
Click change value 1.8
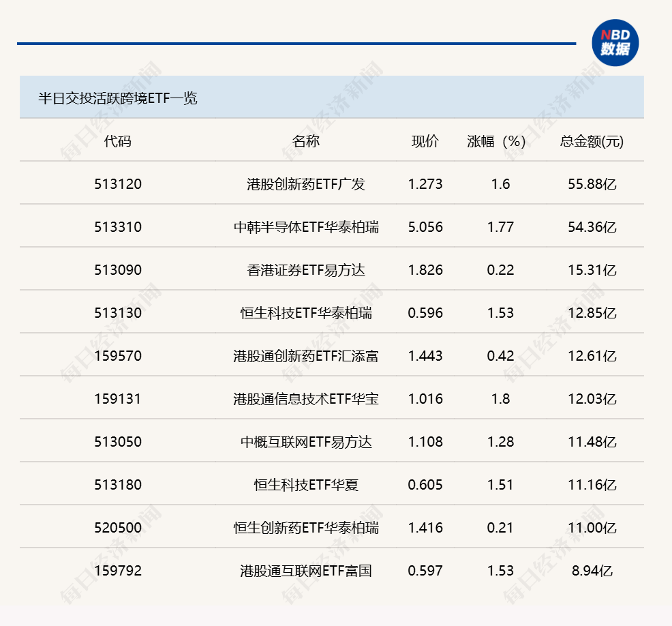(500, 399)
